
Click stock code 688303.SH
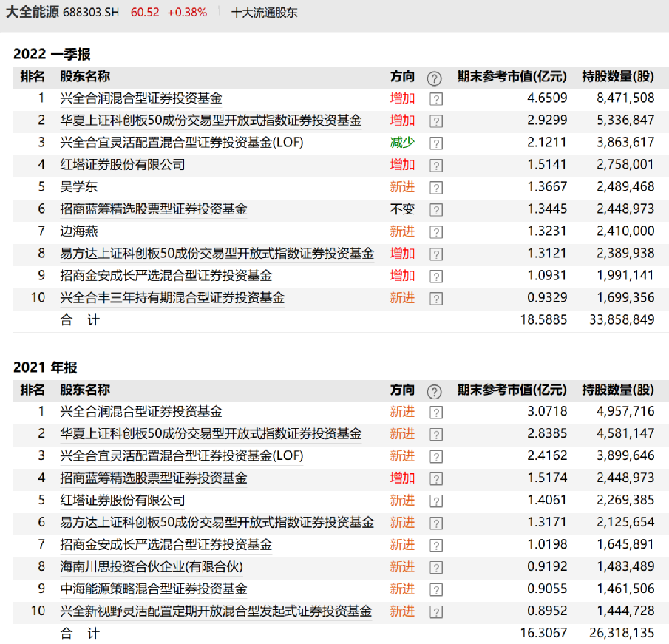[91, 13]
